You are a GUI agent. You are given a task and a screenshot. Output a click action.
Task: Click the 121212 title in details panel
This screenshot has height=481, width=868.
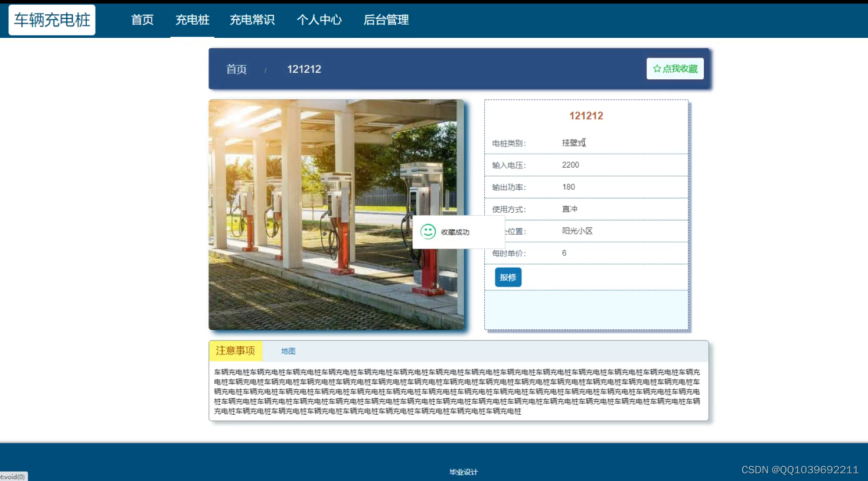586,116
